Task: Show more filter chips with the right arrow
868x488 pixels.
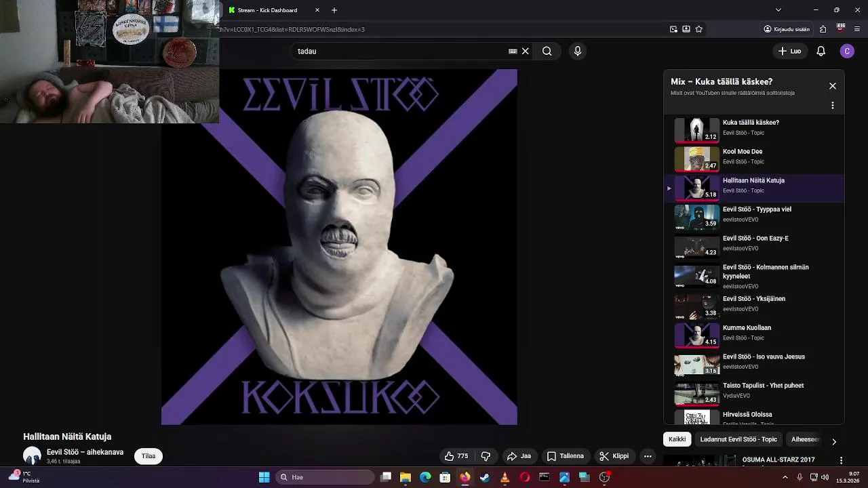Action: [834, 441]
